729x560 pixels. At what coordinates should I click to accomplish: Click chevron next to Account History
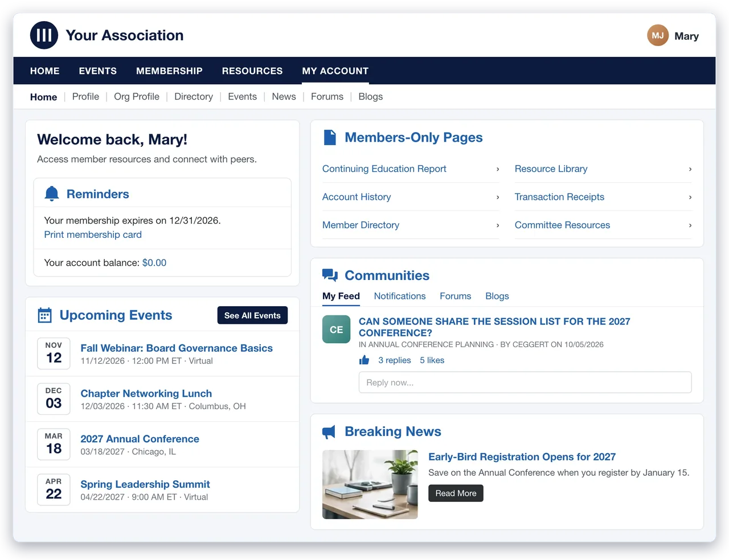pos(498,197)
